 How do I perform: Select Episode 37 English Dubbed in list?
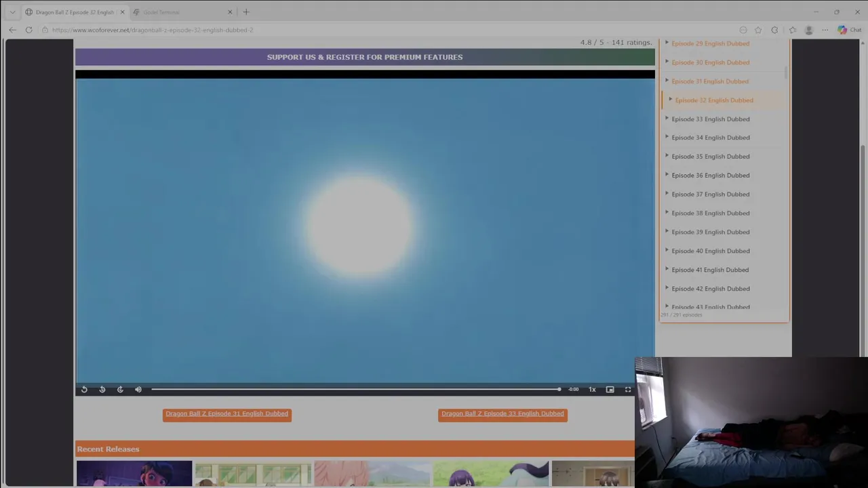pyautogui.click(x=710, y=195)
